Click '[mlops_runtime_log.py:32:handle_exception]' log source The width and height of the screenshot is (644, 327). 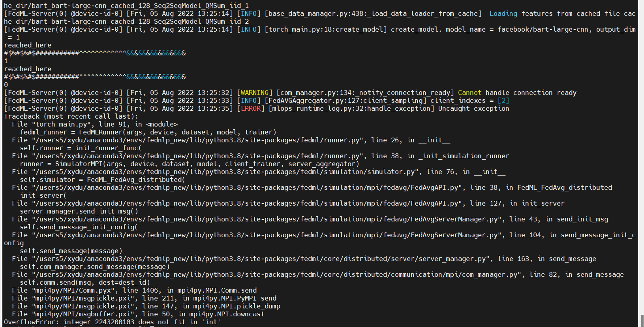coord(351,108)
